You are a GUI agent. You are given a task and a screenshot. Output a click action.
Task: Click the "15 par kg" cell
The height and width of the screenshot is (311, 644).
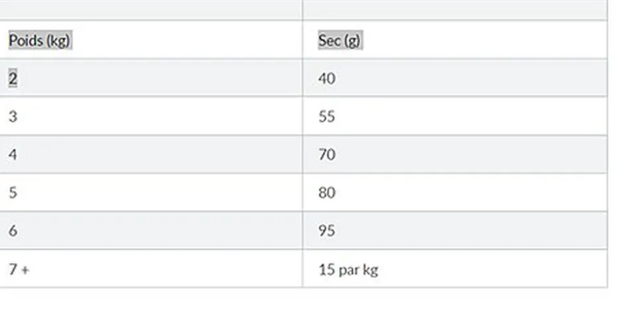[348, 269]
